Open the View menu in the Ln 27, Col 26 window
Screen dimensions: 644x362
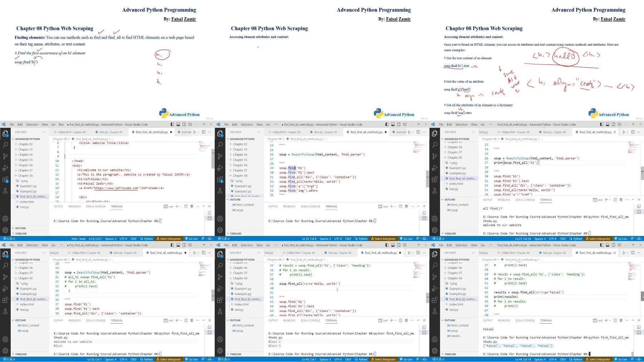(474, 125)
